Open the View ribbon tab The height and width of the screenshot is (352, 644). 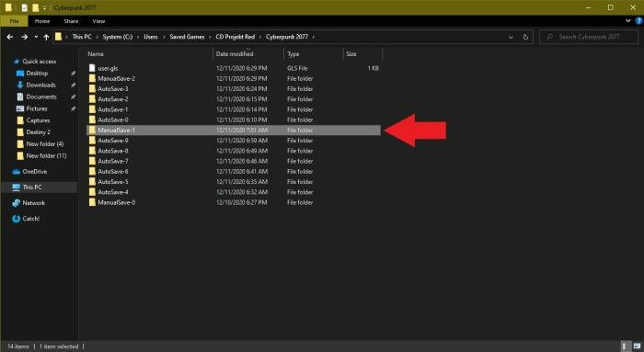tap(98, 21)
